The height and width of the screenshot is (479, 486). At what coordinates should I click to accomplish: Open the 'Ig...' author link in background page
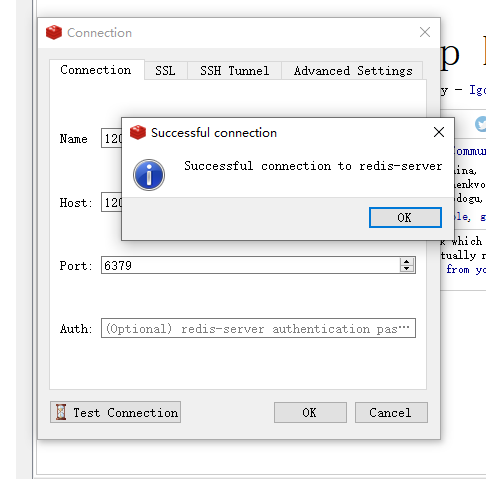point(477,90)
